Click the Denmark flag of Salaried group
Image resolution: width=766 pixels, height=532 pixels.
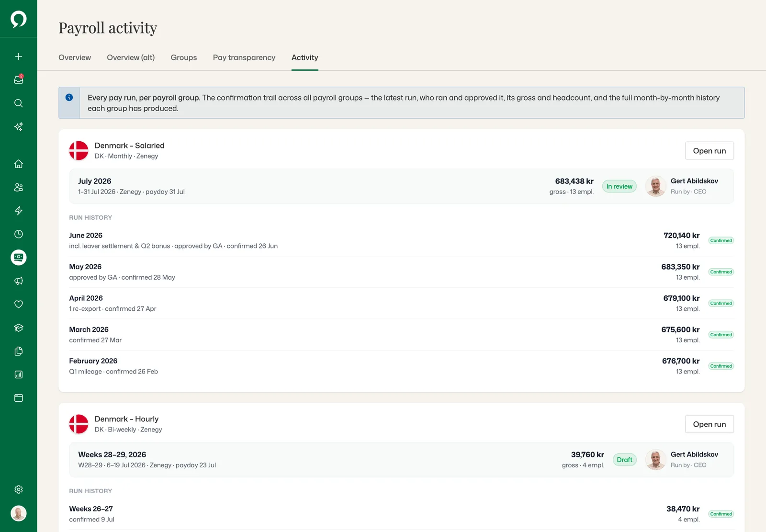tap(79, 150)
